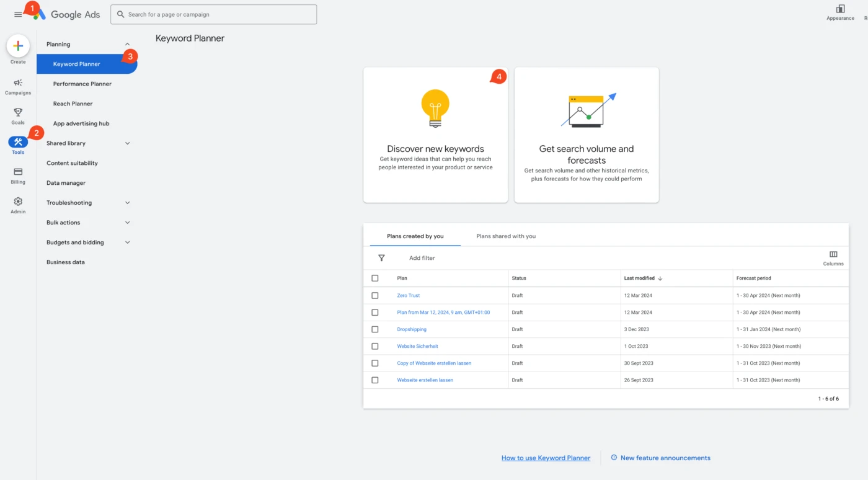Click the filter funnel icon

tap(381, 258)
